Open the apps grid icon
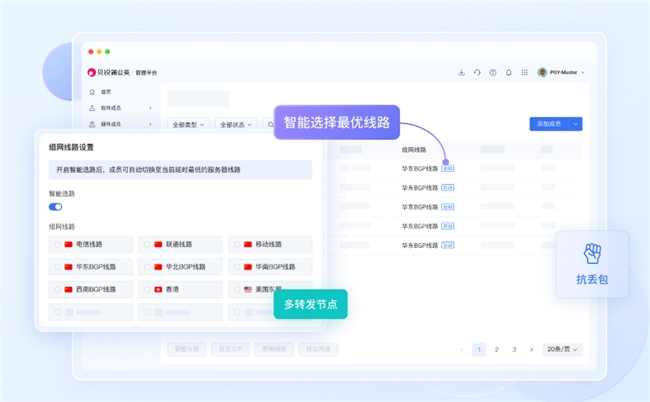 525,72
